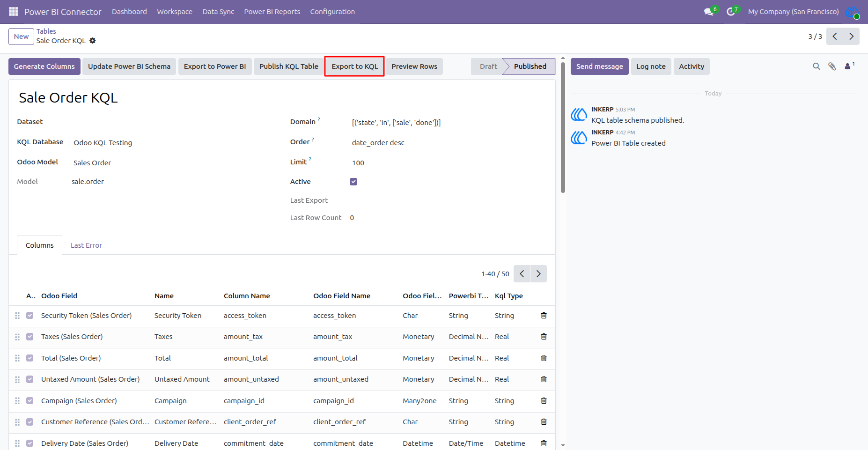Click Export to KQL button
Image resolution: width=868 pixels, height=450 pixels.
355,66
